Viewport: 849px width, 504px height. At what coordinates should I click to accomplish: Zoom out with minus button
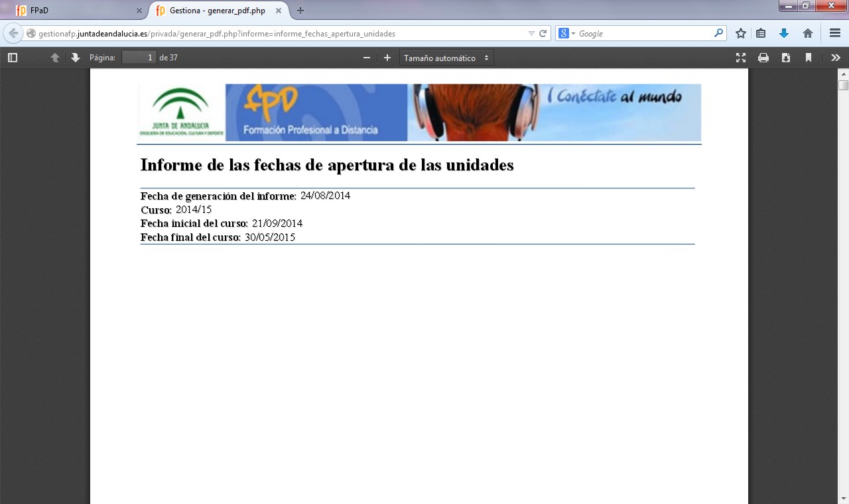coord(366,58)
